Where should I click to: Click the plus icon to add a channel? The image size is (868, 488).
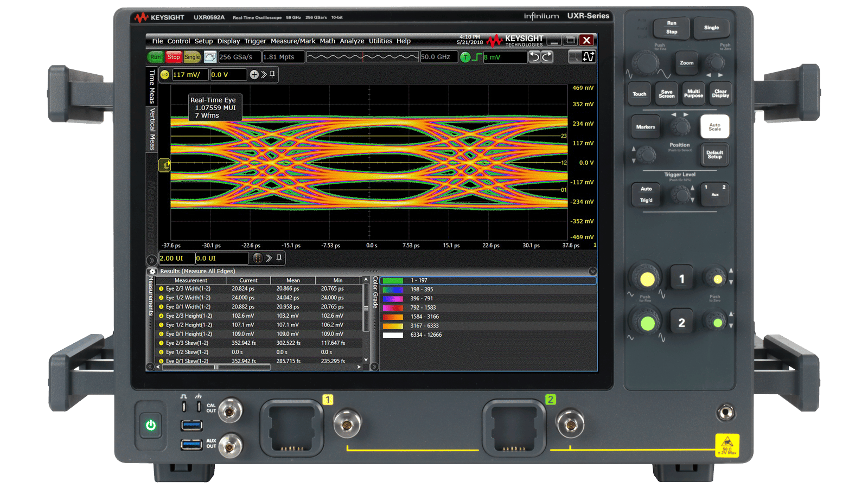click(x=254, y=75)
